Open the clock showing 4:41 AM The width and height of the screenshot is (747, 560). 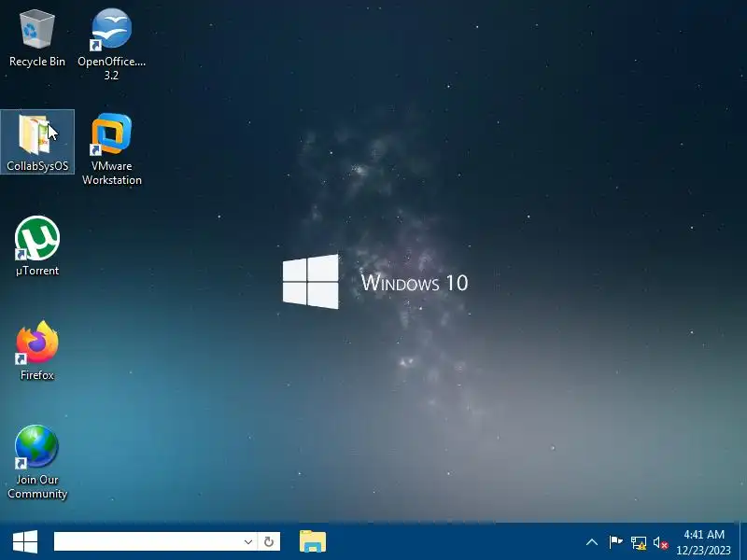point(704,542)
